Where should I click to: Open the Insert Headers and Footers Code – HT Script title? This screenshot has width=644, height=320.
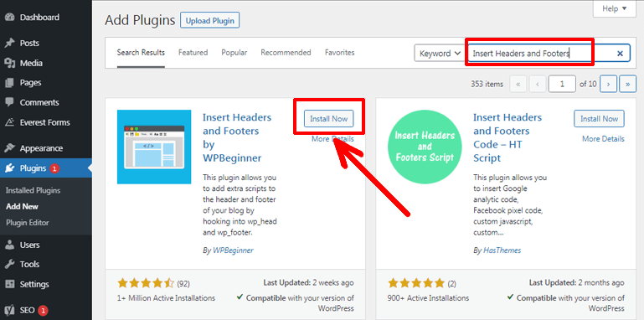[x=507, y=137]
